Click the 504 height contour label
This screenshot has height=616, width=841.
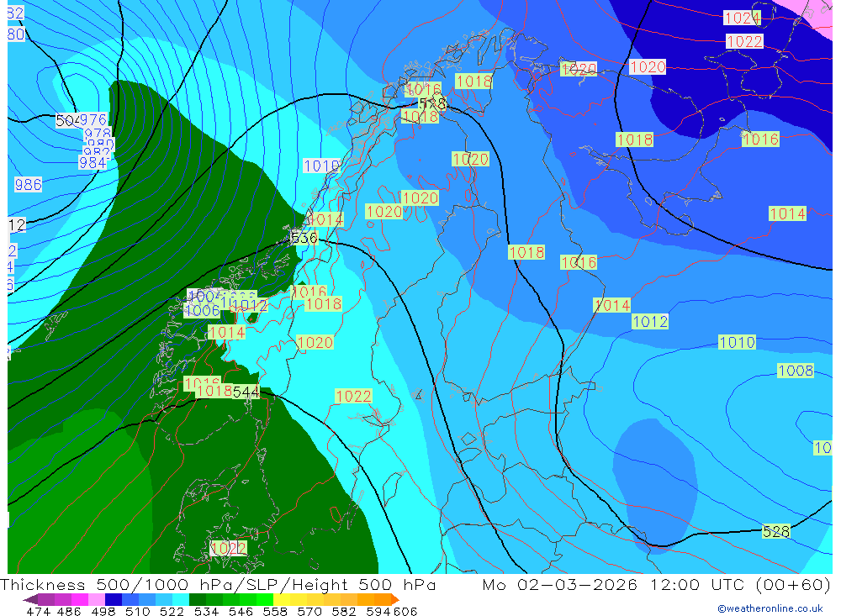coord(68,121)
